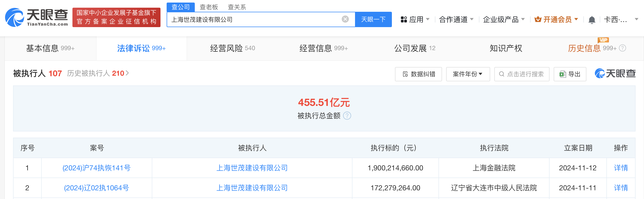
Task: Open the 基本信息 tab
Action: 50,48
